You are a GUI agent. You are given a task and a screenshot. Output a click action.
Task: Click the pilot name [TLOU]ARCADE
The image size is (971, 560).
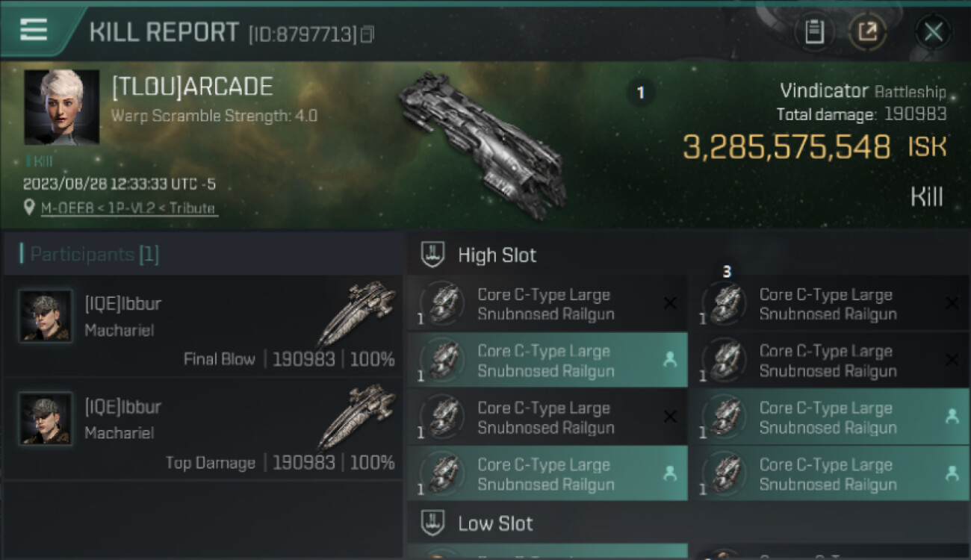[192, 87]
